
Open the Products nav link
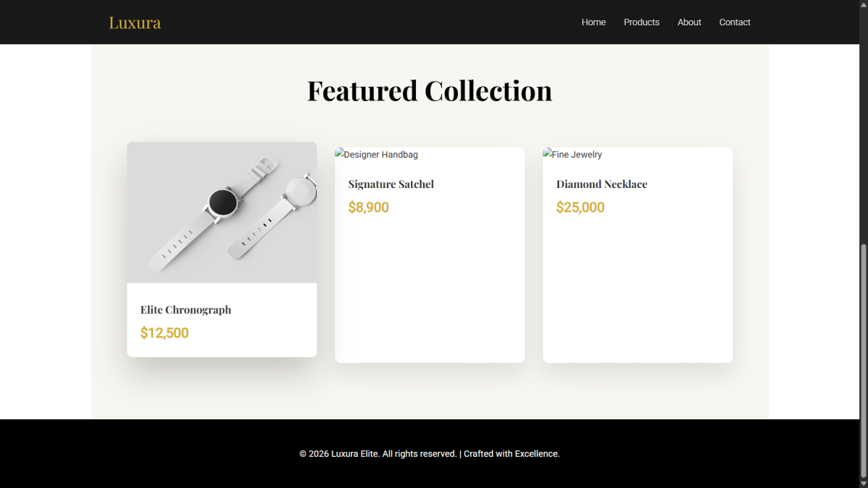642,22
